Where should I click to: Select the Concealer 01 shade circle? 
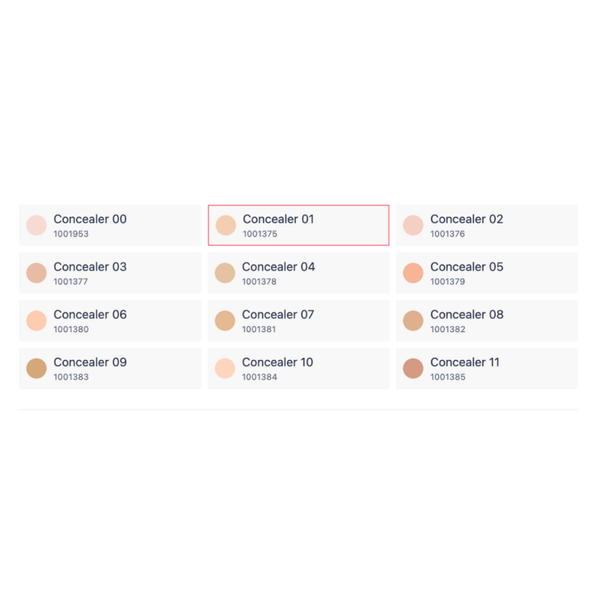click(225, 225)
